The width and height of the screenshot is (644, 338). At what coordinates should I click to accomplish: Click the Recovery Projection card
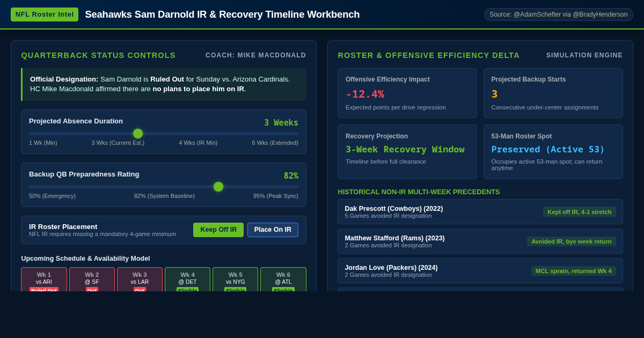point(407,152)
